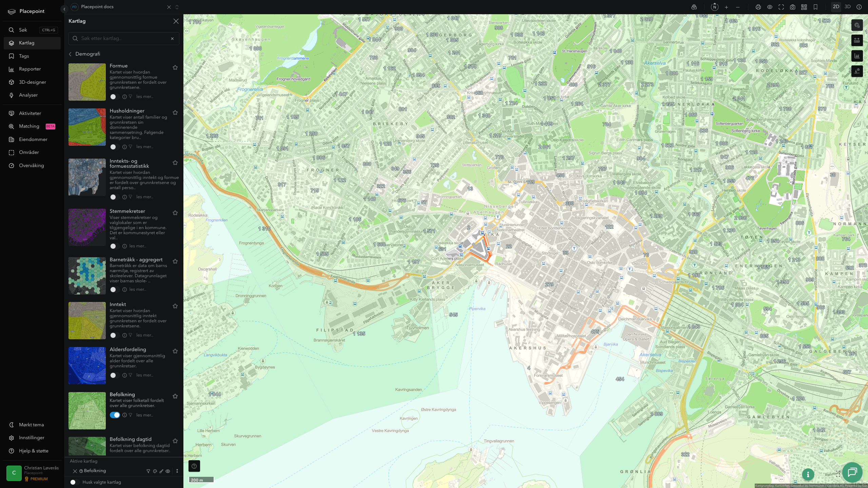Click les mer link under Husholdninger
This screenshot has width=868, height=488.
coord(145,147)
